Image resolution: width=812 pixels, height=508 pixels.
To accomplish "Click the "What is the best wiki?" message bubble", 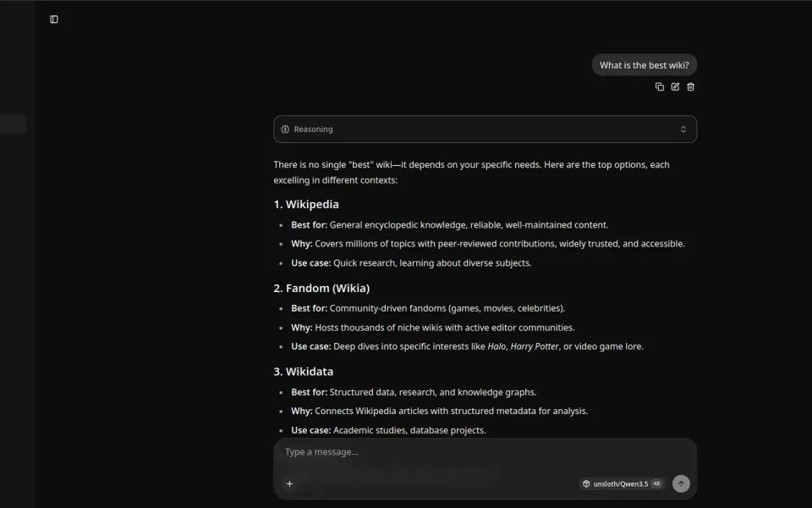I will tap(645, 65).
